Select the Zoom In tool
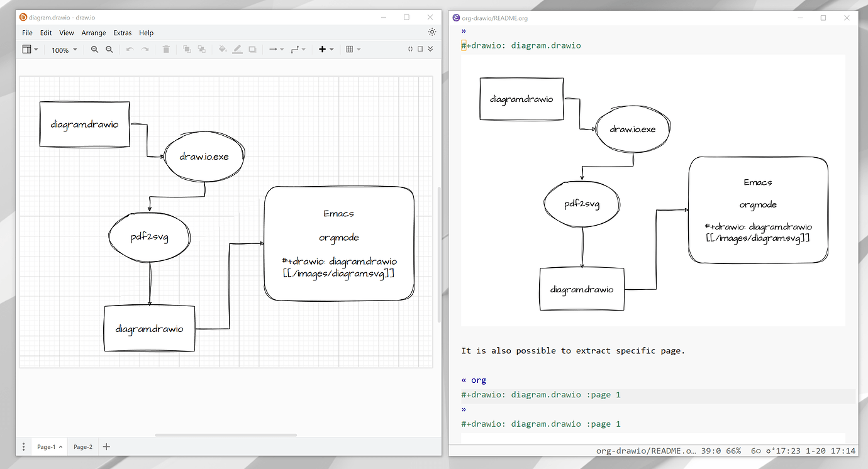 [95, 49]
